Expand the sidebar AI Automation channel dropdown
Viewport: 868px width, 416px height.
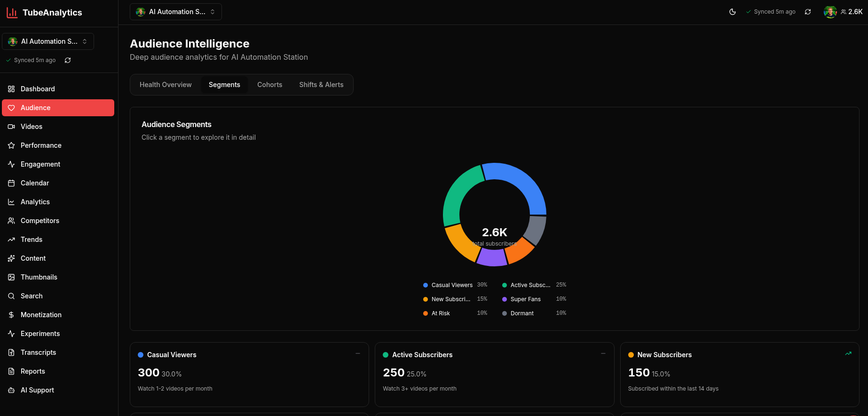48,41
